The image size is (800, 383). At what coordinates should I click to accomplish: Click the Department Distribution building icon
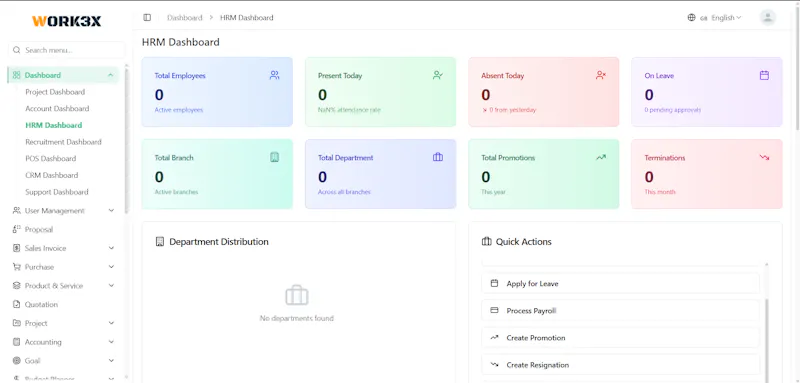(160, 242)
